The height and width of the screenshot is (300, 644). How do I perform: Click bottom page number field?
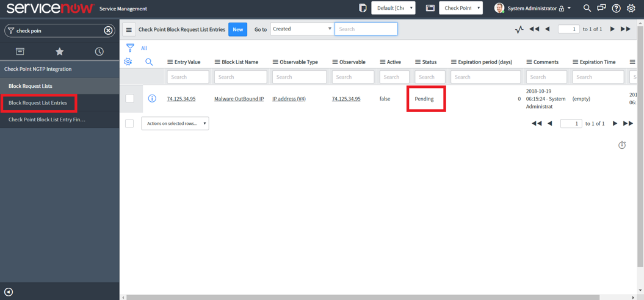571,124
